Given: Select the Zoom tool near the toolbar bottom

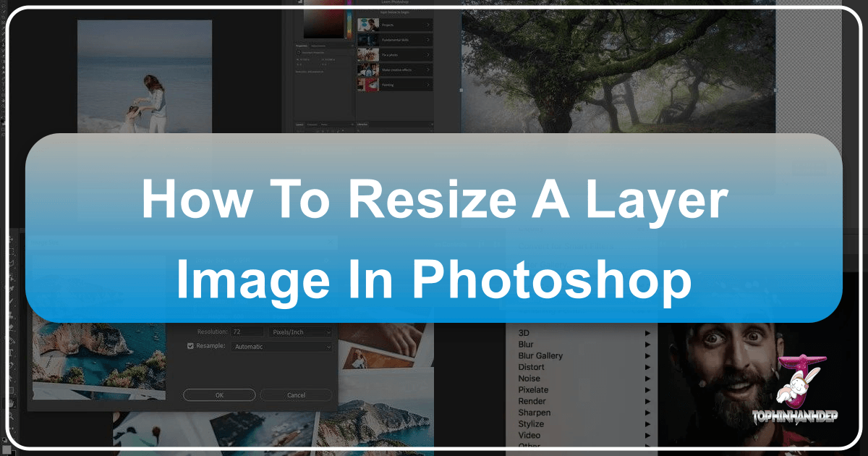Looking at the screenshot, I should click(13, 415).
